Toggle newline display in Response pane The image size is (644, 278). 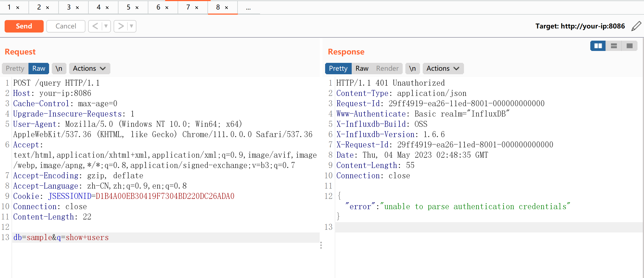click(412, 69)
